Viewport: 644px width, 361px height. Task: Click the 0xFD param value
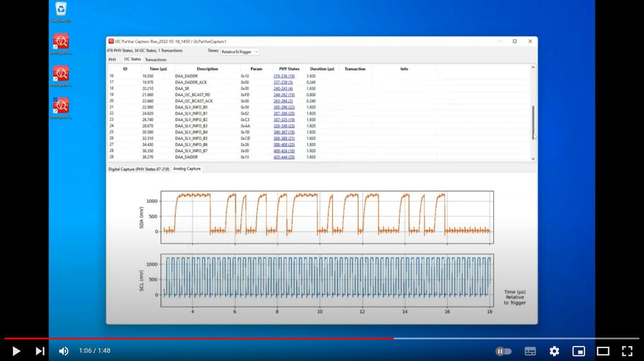coord(245,95)
